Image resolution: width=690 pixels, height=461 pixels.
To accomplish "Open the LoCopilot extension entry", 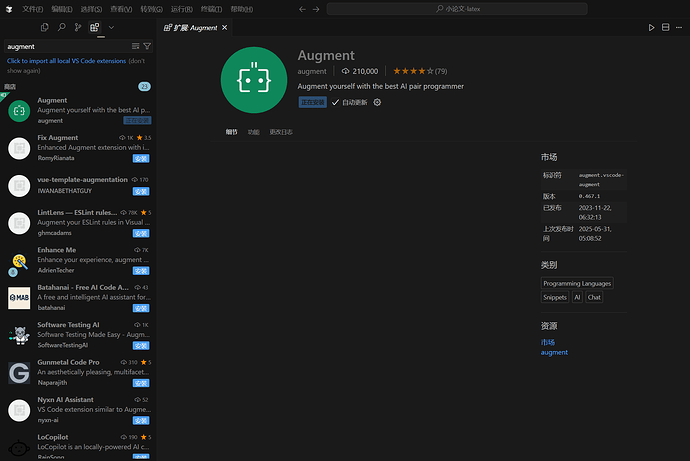I will (78, 445).
